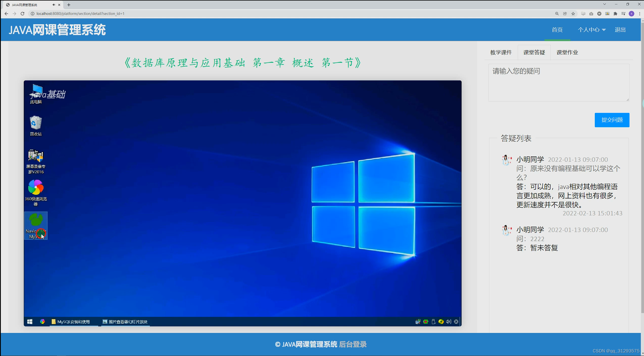Open the 后台登录 footer link
644x356 pixels.
click(353, 344)
